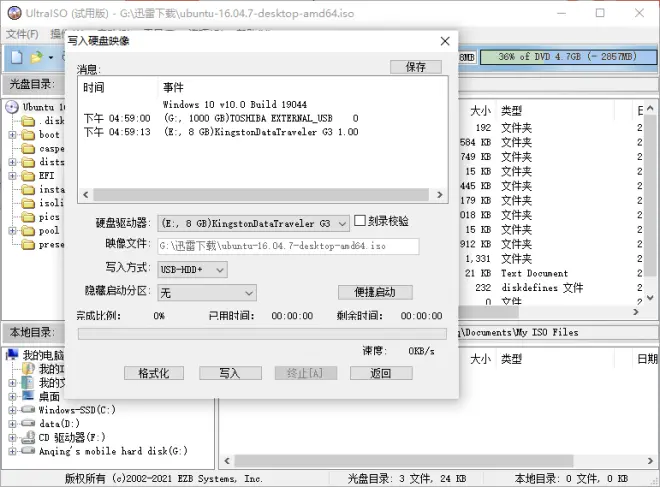Viewport: 660px width, 487px height.
Task: Select Anqing's mobile hard disk(G:)
Action: click(x=105, y=451)
